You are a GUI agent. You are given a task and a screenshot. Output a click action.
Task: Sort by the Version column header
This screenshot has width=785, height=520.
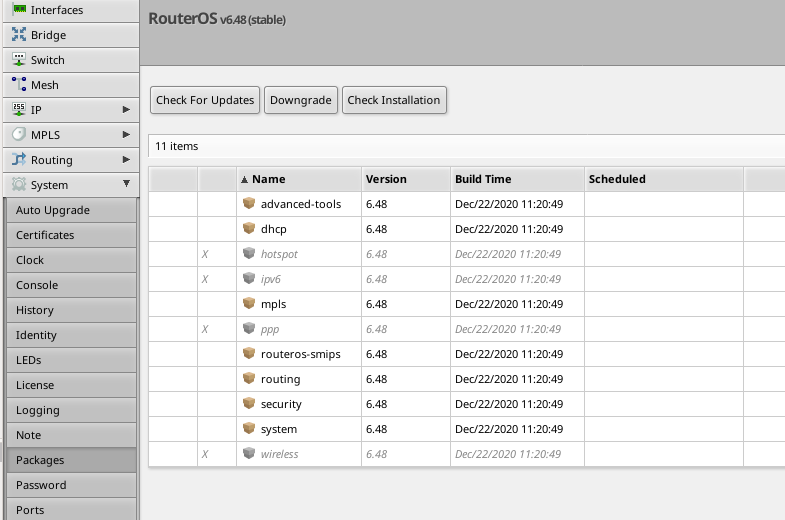tap(406, 179)
